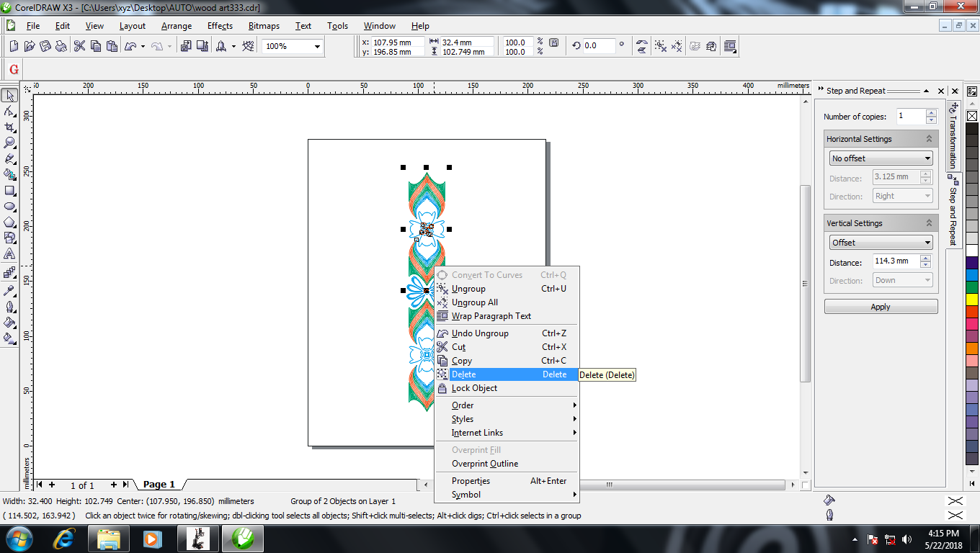980x553 pixels.
Task: Open the Horizontal Settings No offset dropdown
Action: click(881, 158)
